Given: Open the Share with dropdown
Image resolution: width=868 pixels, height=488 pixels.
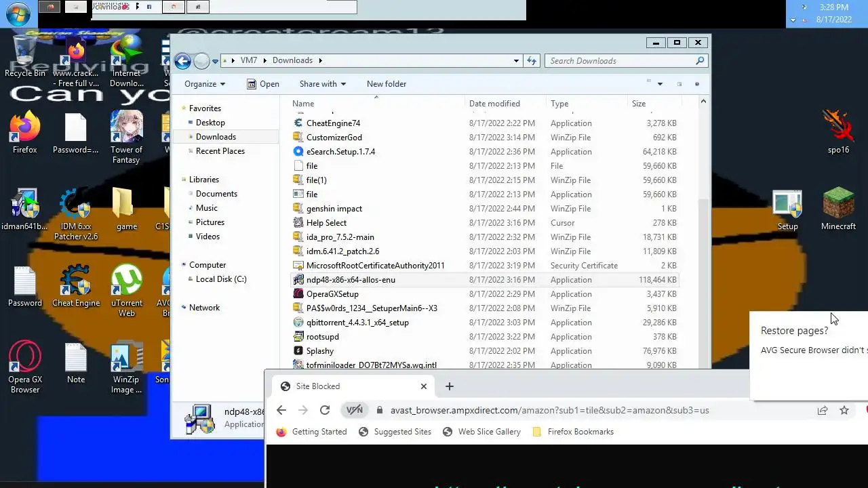Looking at the screenshot, I should (323, 84).
